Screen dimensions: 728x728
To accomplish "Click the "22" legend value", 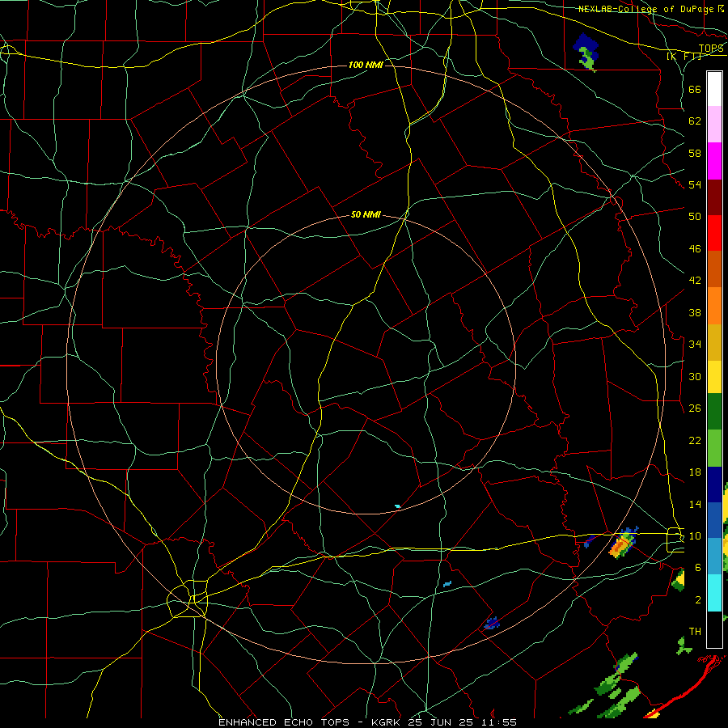I will click(x=695, y=440).
